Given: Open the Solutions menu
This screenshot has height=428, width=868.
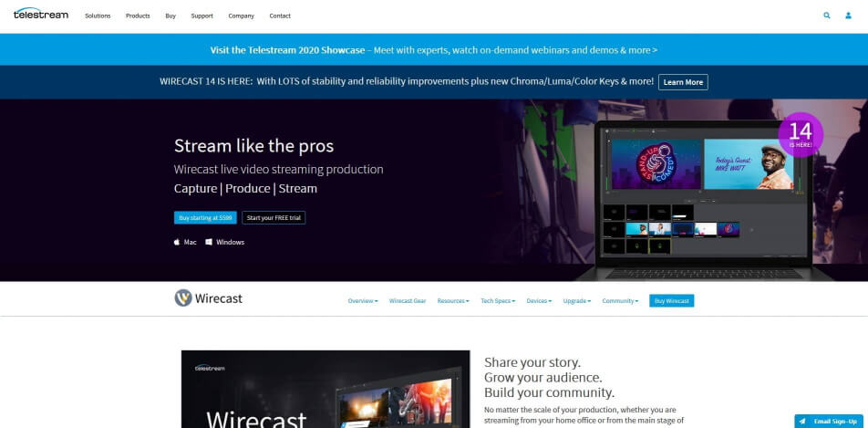Looking at the screenshot, I should coord(98,16).
